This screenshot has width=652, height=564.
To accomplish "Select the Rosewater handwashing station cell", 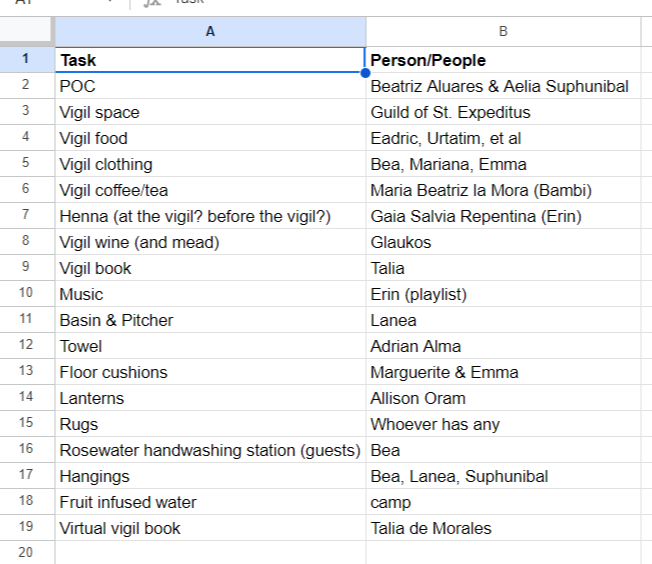I will 210,450.
